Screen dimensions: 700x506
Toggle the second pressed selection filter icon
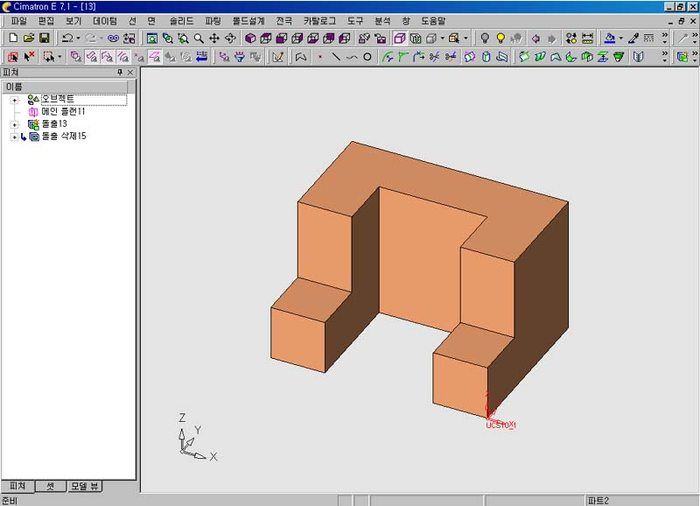(108, 57)
